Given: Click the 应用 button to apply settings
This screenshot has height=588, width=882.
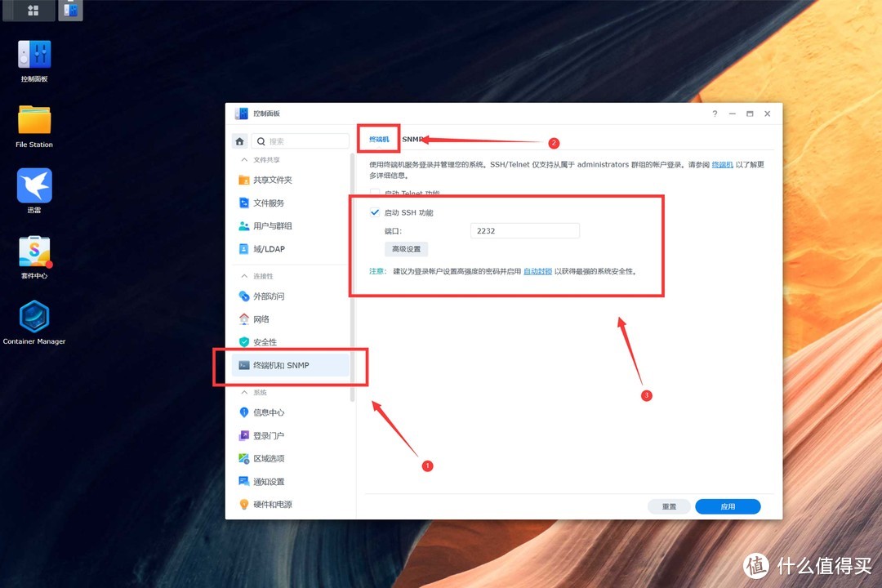Looking at the screenshot, I should (x=727, y=506).
